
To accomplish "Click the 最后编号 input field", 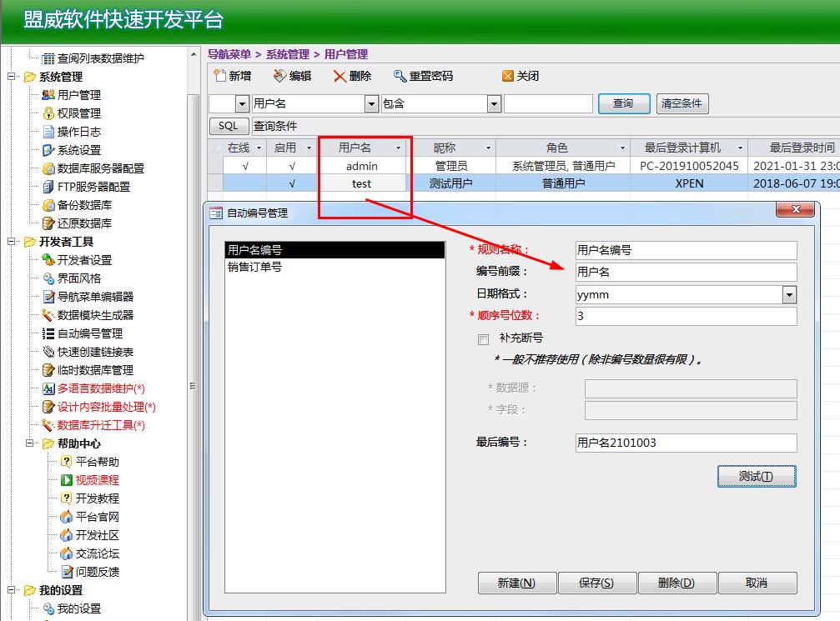I will pos(686,443).
